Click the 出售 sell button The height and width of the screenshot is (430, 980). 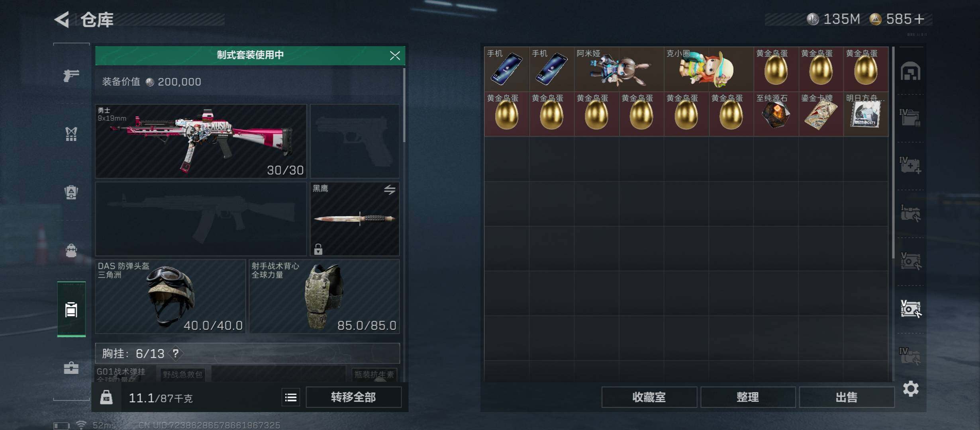[847, 397]
